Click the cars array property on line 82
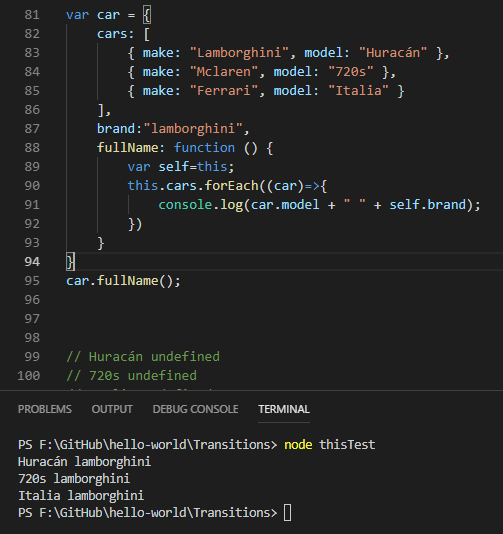The image size is (503, 534). [112, 34]
